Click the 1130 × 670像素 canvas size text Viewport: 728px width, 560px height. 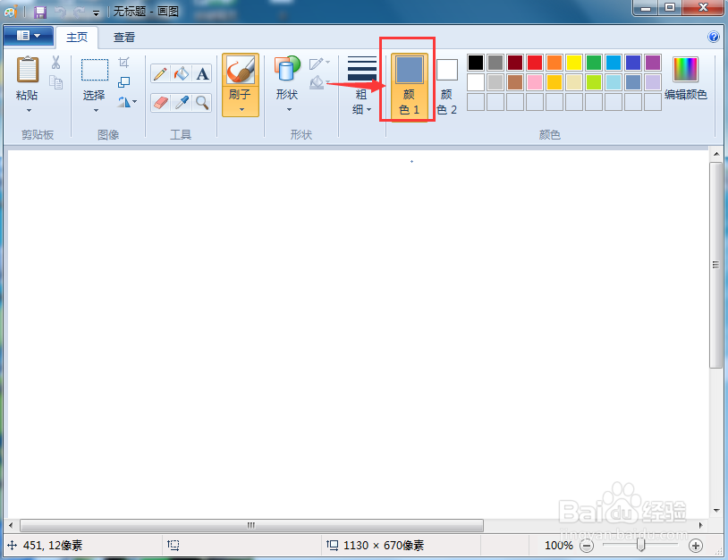(384, 545)
